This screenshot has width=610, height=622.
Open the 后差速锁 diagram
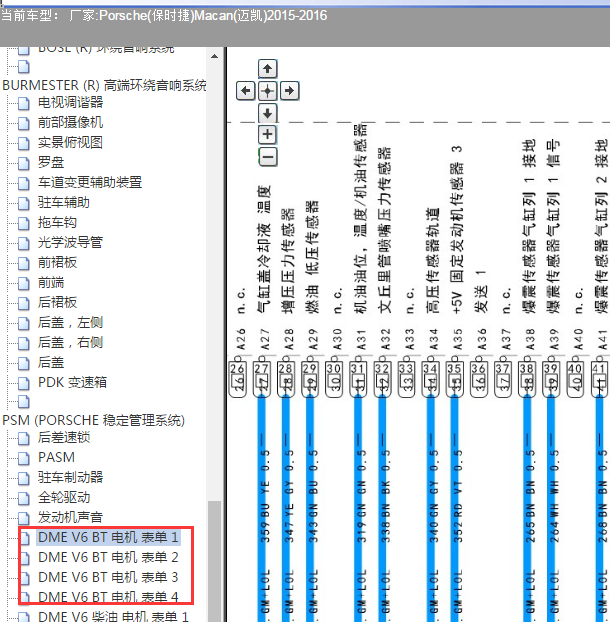point(63,437)
